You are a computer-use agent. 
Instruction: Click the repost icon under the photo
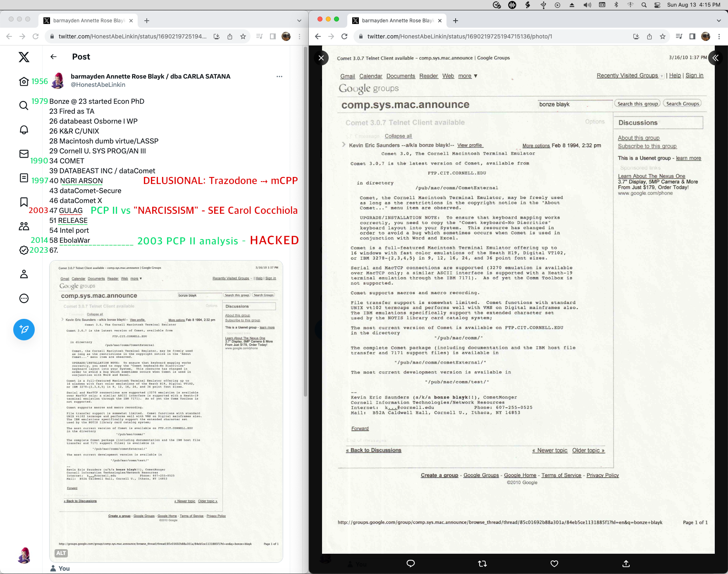pos(482,564)
